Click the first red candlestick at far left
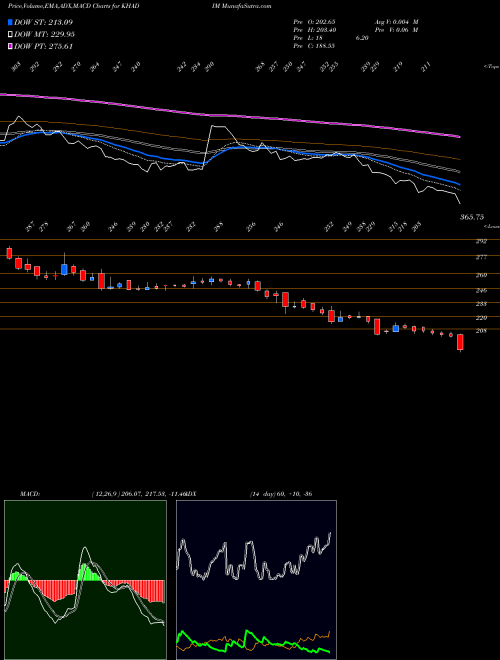The height and width of the screenshot is (660, 500). tap(9, 253)
